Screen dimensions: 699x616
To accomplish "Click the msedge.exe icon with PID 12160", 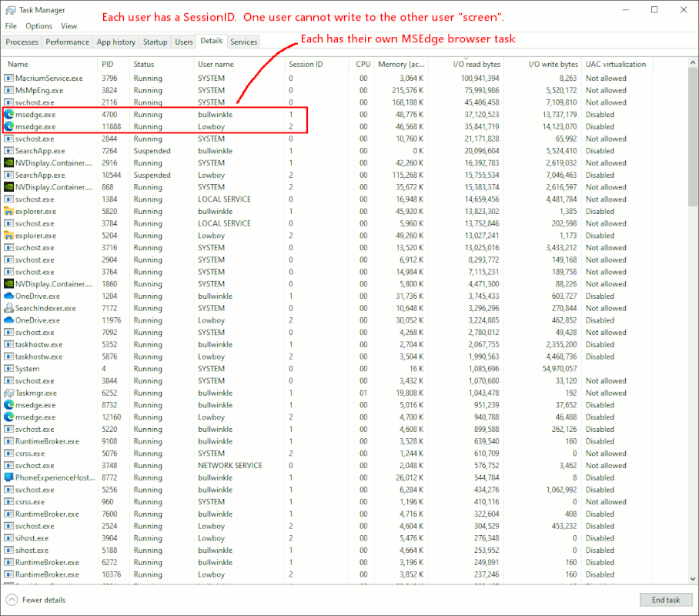I will point(8,417).
